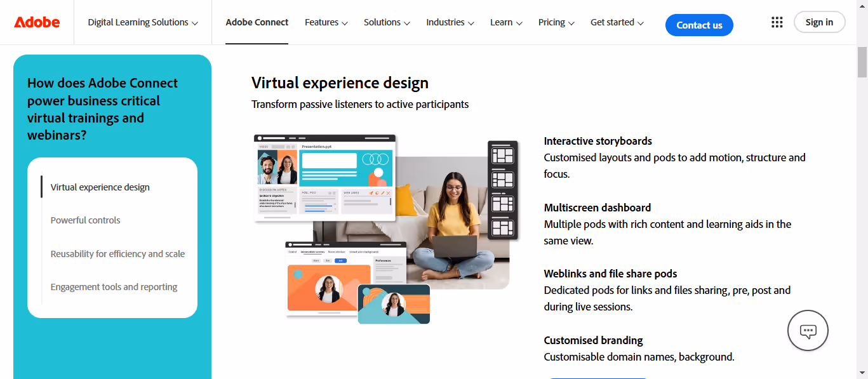Select Engagement tools and reporting

pos(114,287)
